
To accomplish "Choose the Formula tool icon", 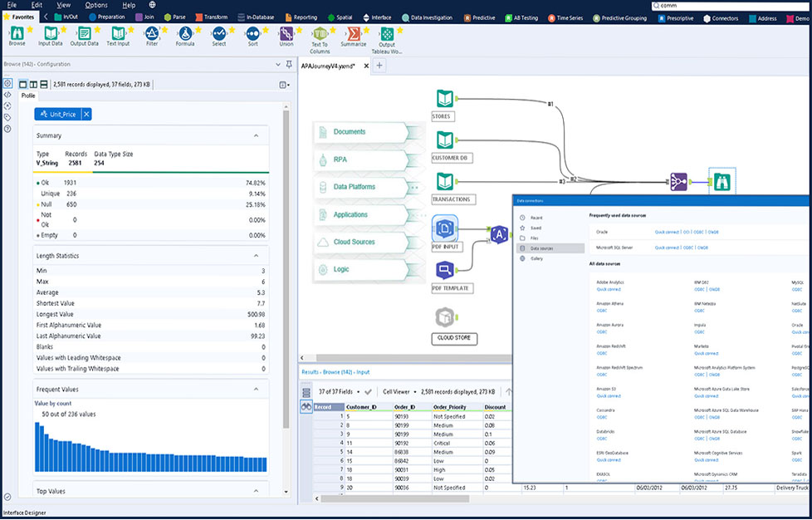I will coord(185,33).
